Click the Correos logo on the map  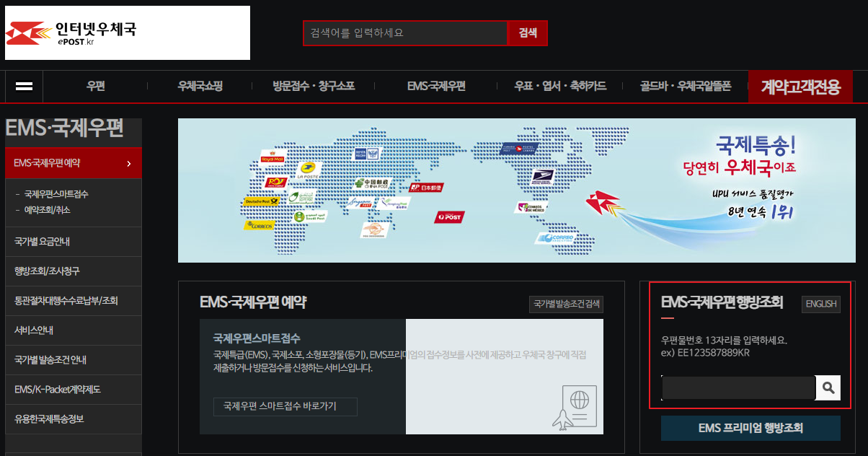coord(260,226)
